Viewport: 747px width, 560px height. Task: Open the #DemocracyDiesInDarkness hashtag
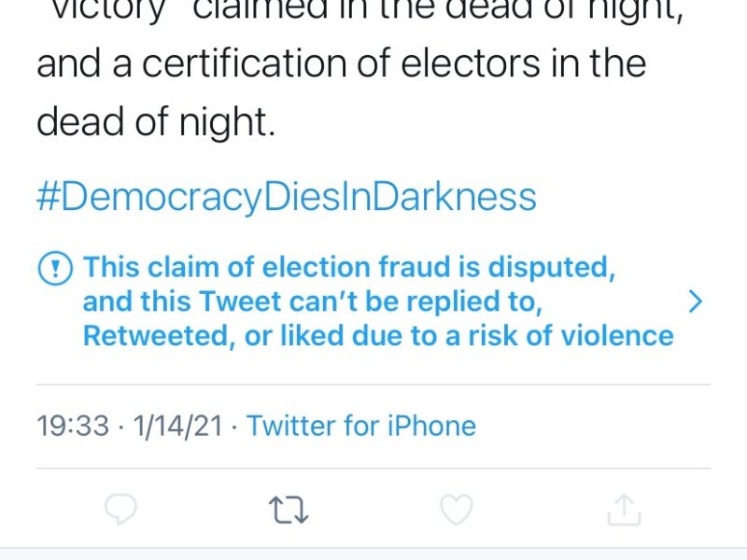287,197
